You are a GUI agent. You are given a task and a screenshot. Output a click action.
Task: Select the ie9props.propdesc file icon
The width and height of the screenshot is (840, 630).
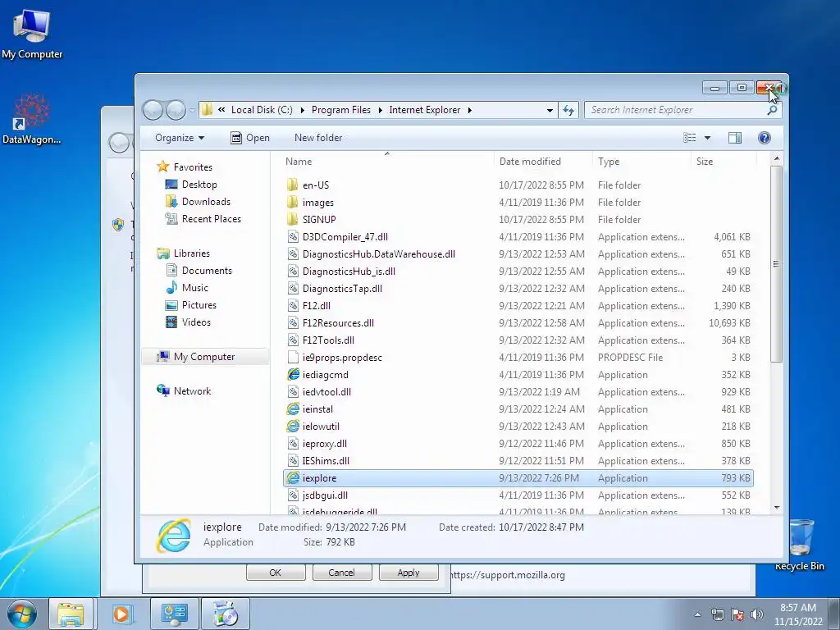[293, 358]
